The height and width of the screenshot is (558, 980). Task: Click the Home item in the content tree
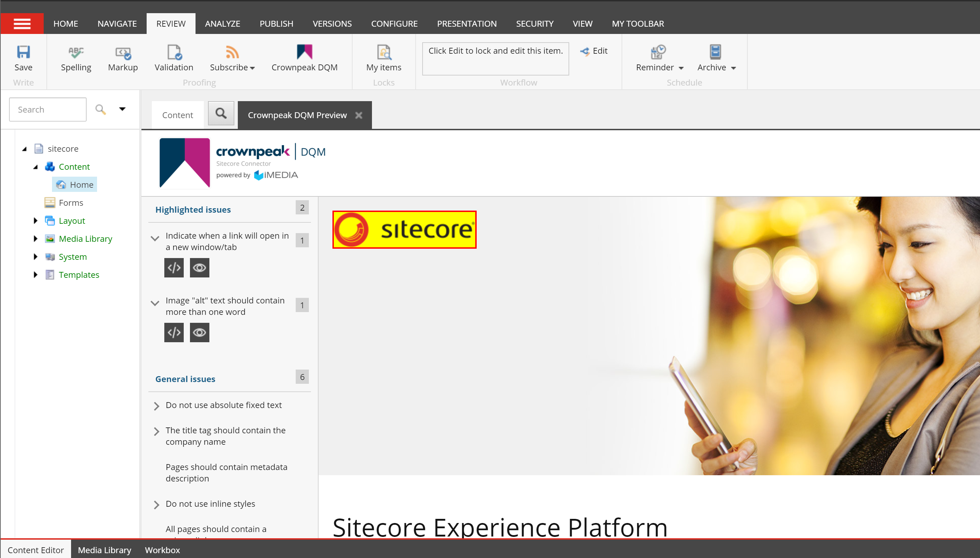click(x=75, y=184)
